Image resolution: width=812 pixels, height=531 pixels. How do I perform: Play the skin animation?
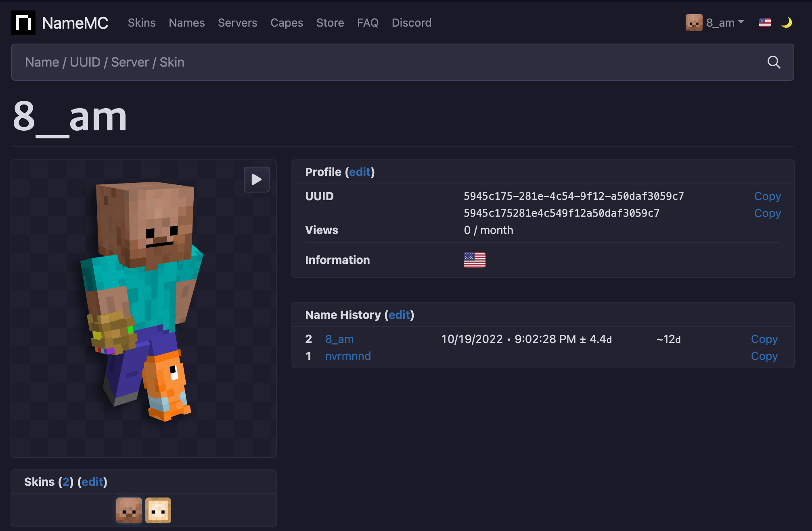257,180
